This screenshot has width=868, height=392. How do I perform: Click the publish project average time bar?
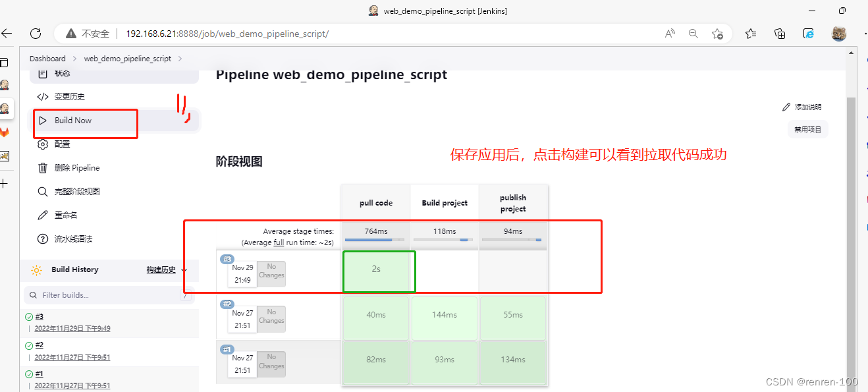[512, 240]
